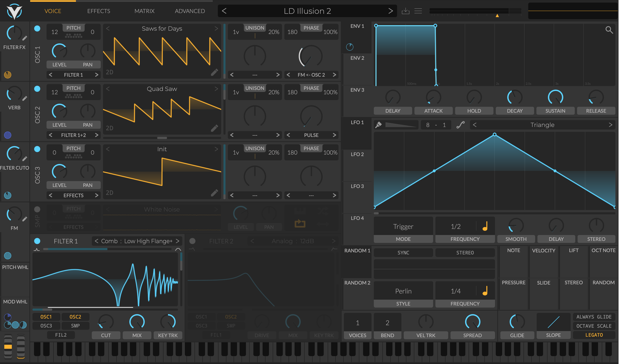This screenshot has width=619, height=364.
Task: Edit OSC 2 wavetable with pencil icon
Action: (x=215, y=128)
